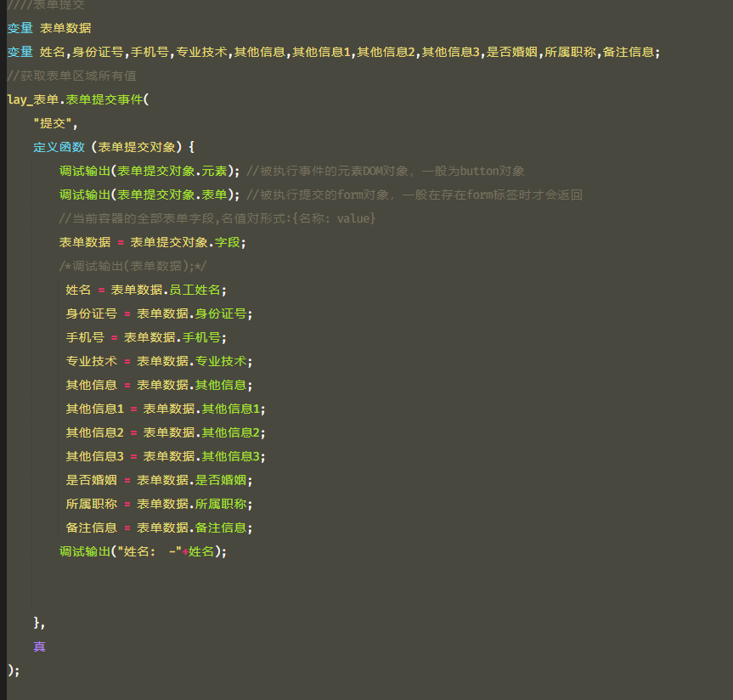Click the variable declaration line starting "变量 姓名,身份证号"
The width and height of the screenshot is (733, 700).
(x=333, y=52)
